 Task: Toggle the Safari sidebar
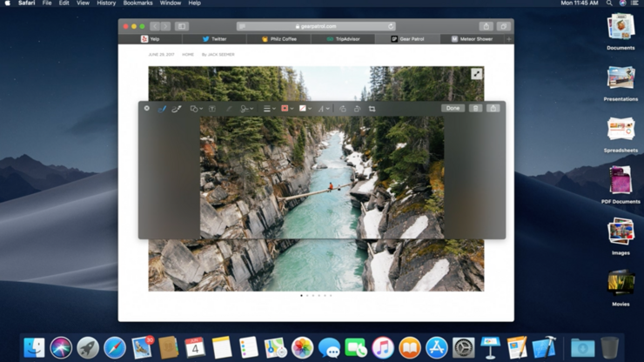click(182, 26)
